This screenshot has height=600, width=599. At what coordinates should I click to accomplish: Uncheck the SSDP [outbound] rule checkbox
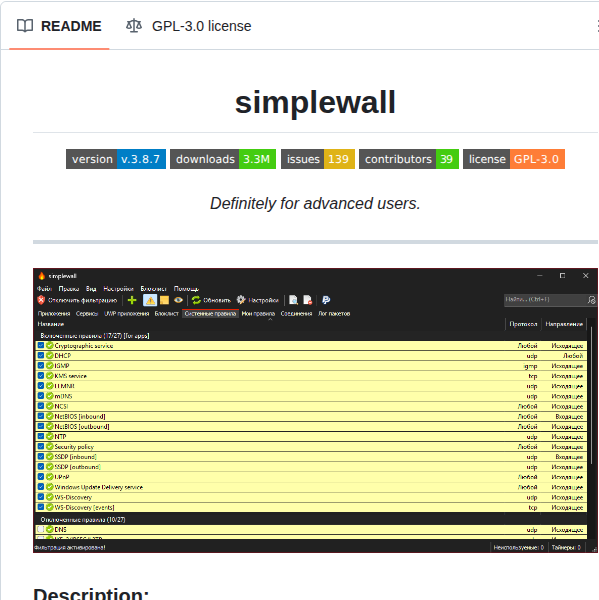pyautogui.click(x=41, y=467)
